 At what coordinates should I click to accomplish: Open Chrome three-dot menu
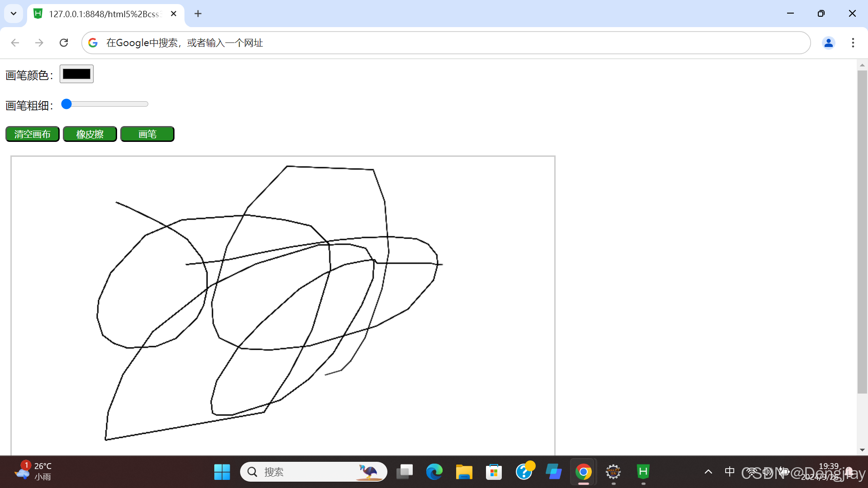tap(853, 42)
